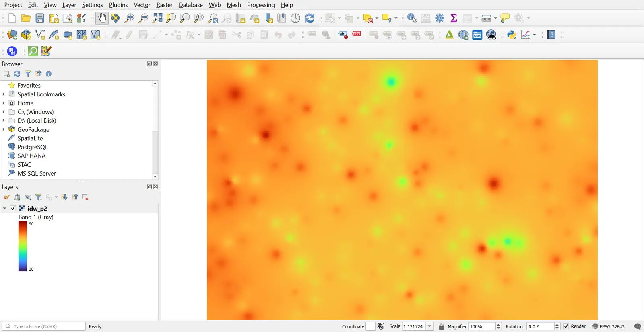Image resolution: width=644 pixels, height=332 pixels.
Task: Select the Pan Map hand tool
Action: [102, 18]
